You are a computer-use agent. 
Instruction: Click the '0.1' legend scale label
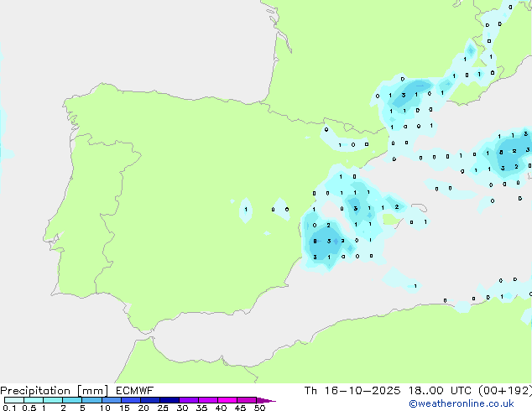(9, 408)
